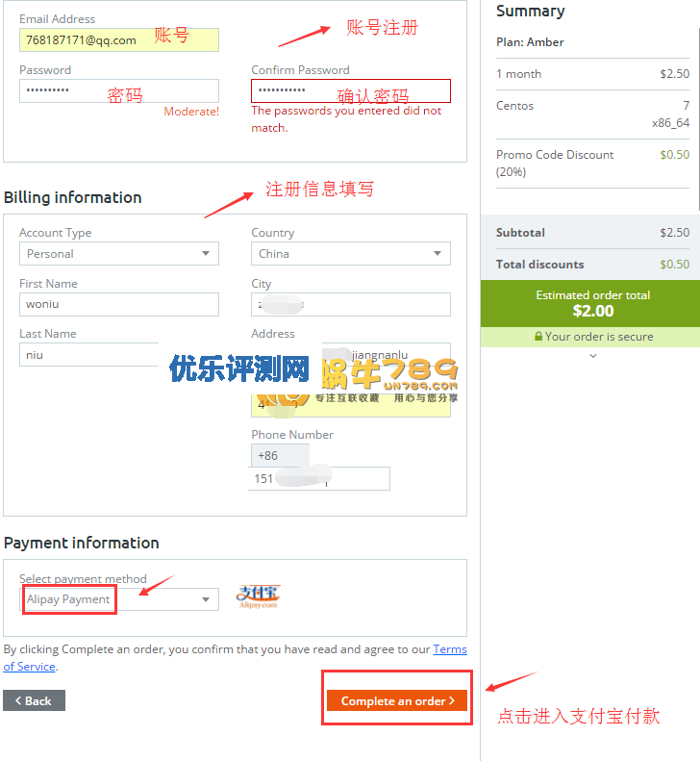Click the Promo Code Discount (20%) text
This screenshot has width=700, height=761.
[555, 164]
